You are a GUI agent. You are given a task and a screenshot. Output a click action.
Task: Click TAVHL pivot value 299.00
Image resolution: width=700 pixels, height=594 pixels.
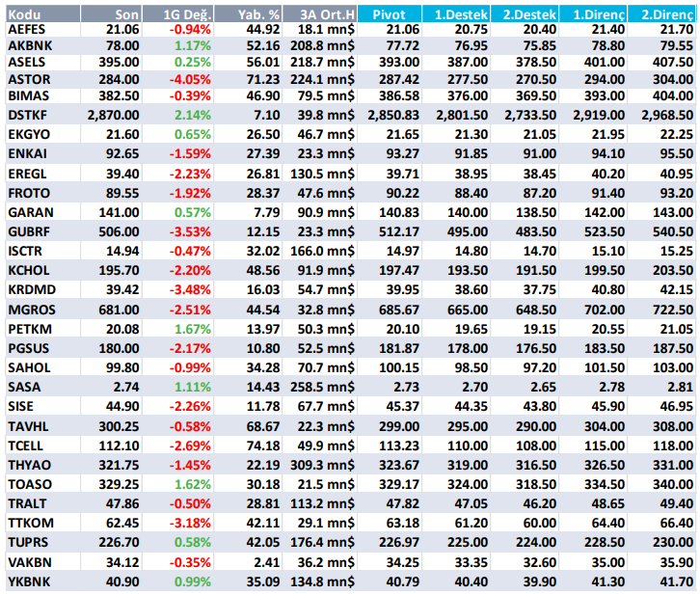tap(399, 426)
